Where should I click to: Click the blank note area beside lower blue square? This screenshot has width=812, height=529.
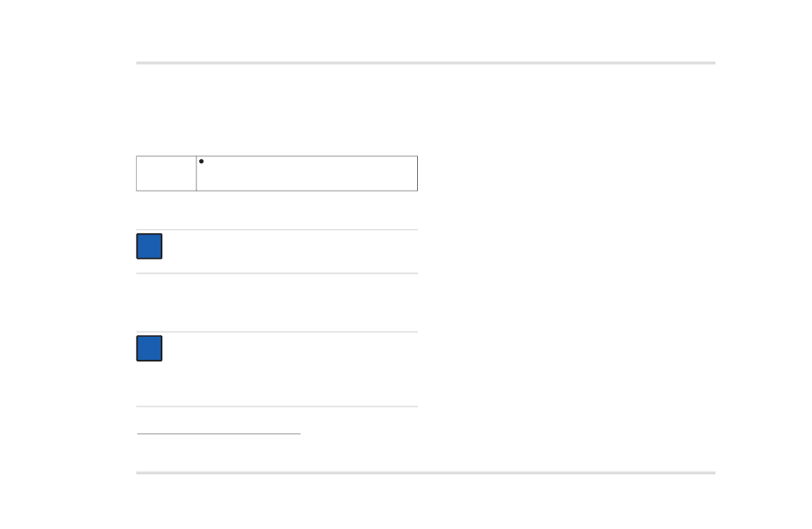point(290,368)
